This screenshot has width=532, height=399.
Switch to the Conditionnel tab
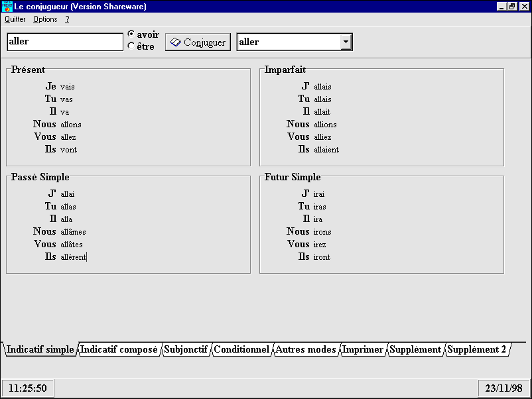click(x=241, y=349)
